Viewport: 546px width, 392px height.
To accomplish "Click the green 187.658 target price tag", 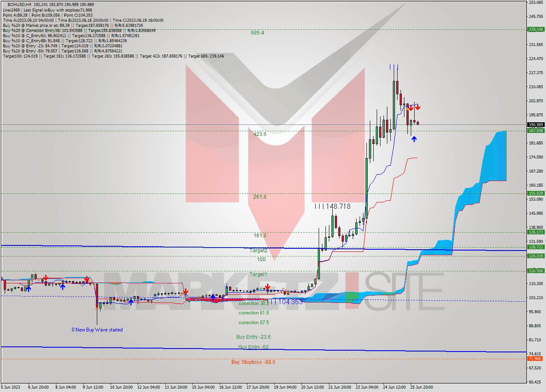I will point(536,130).
